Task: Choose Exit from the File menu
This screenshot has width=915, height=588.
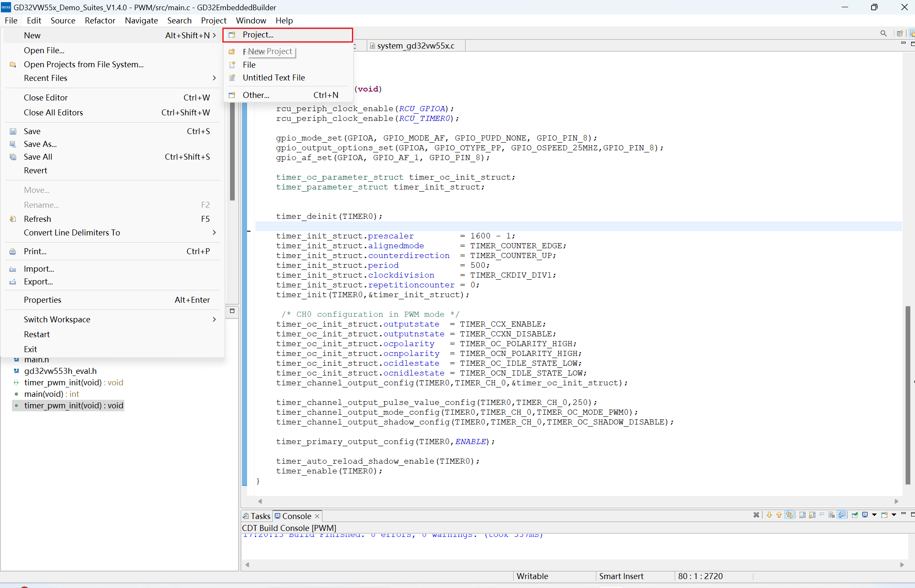Action: [x=112, y=349]
